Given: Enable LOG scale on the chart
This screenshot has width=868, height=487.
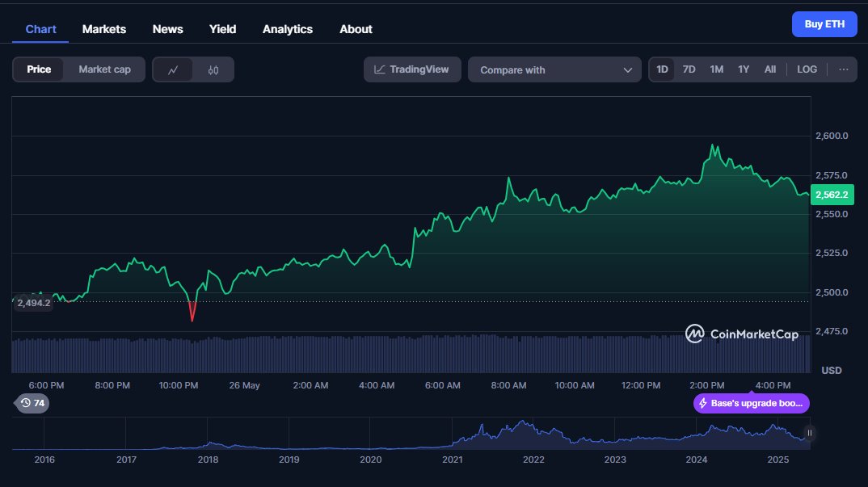Looking at the screenshot, I should (806, 69).
